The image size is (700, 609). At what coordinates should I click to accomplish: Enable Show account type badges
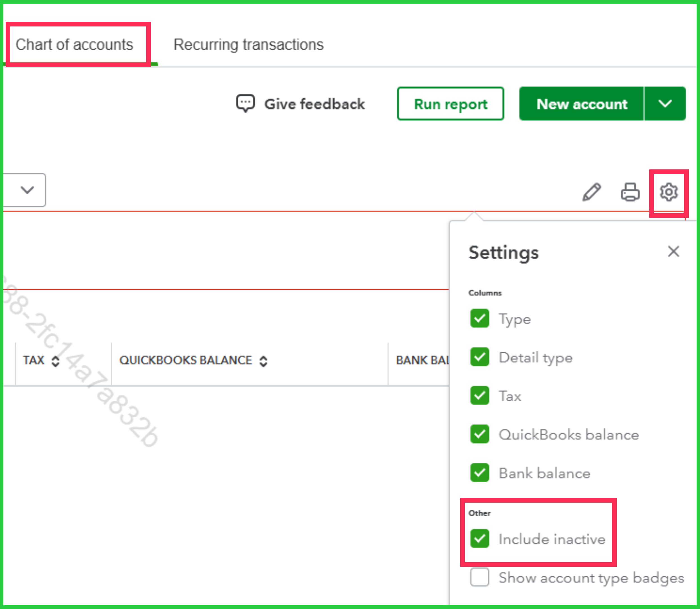[x=479, y=577]
